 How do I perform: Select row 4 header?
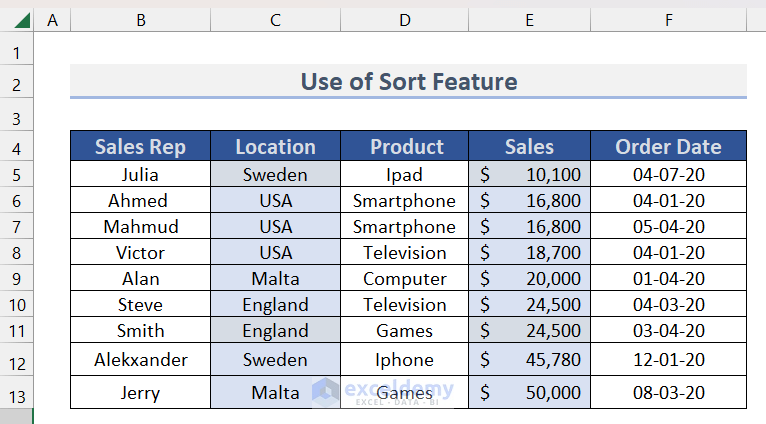point(17,147)
